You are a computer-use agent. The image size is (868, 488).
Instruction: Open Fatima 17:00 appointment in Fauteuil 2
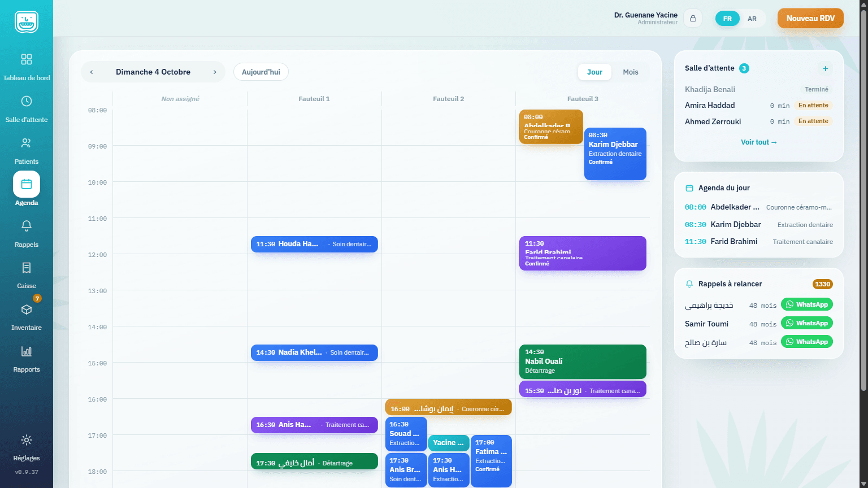(x=491, y=460)
